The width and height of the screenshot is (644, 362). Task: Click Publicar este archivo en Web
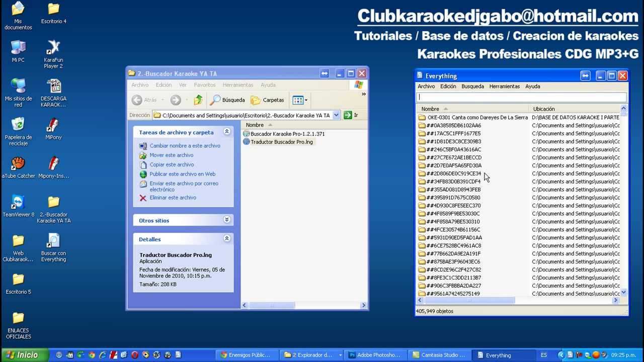(182, 174)
